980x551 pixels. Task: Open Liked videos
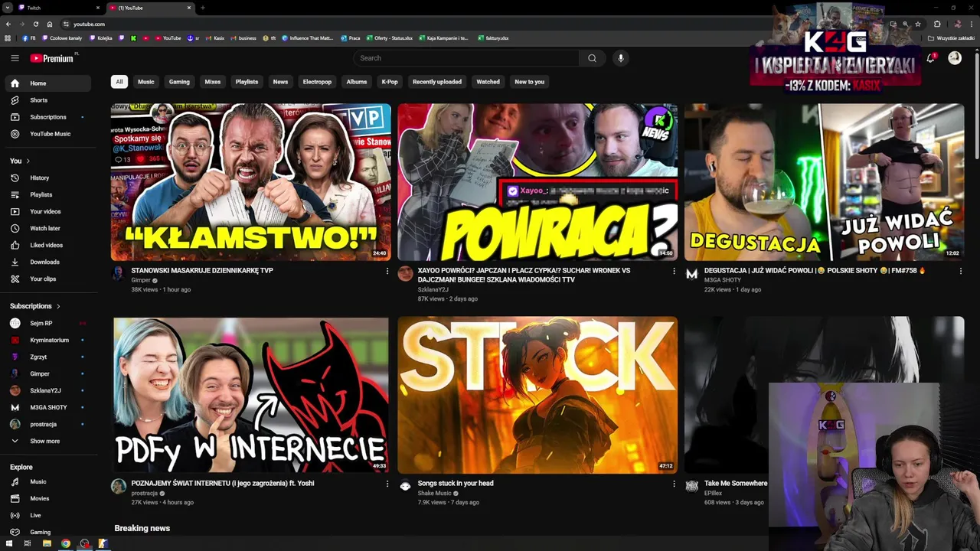coord(48,245)
